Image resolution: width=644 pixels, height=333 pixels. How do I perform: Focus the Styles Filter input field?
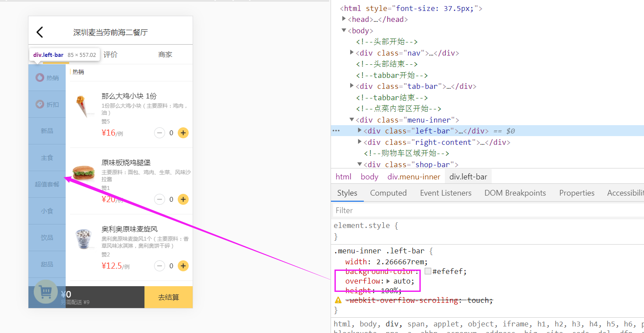(x=488, y=210)
